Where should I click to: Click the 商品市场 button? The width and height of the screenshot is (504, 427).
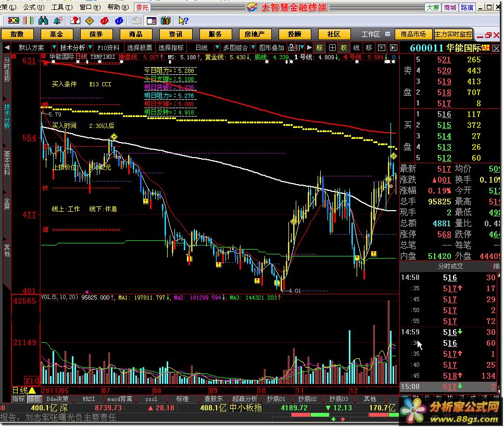click(413, 34)
